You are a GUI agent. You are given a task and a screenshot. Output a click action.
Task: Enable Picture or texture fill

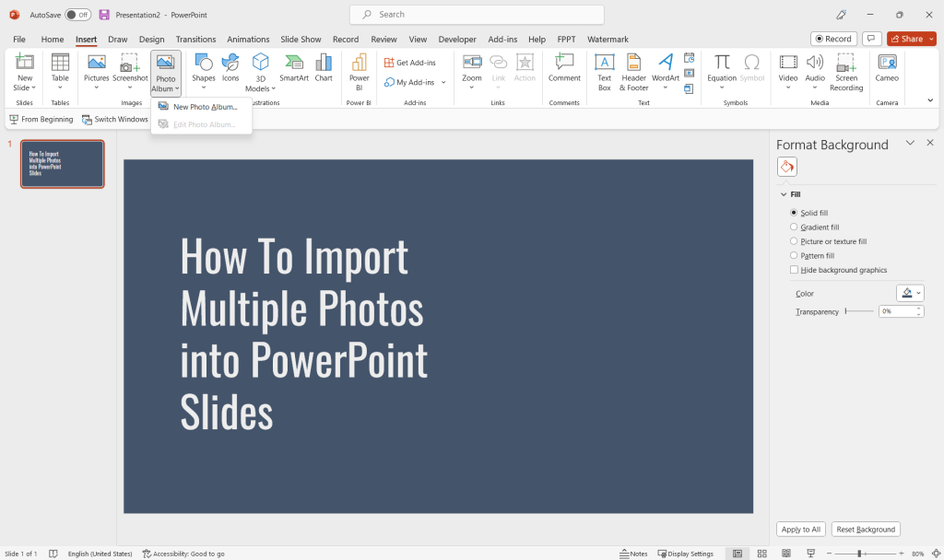click(x=793, y=240)
